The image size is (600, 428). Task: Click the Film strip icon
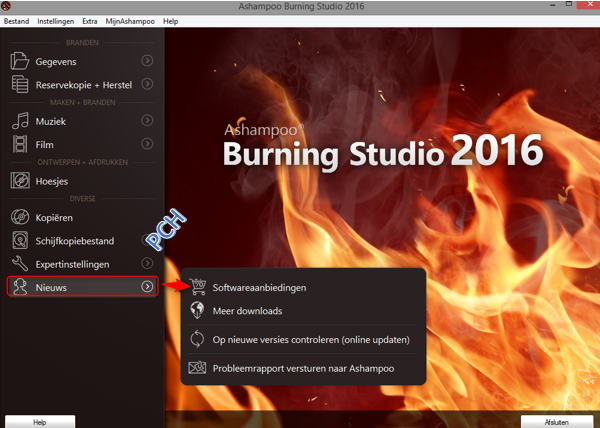(20, 144)
